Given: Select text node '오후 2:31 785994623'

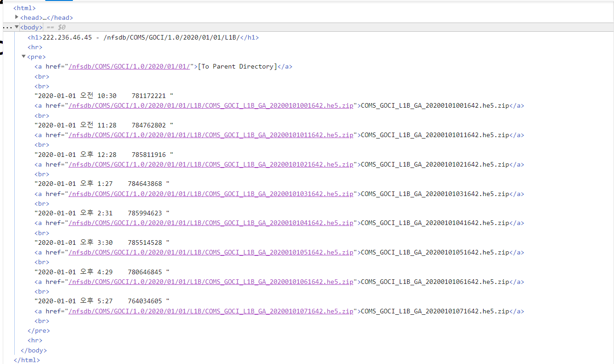Looking at the screenshot, I should click(102, 214).
